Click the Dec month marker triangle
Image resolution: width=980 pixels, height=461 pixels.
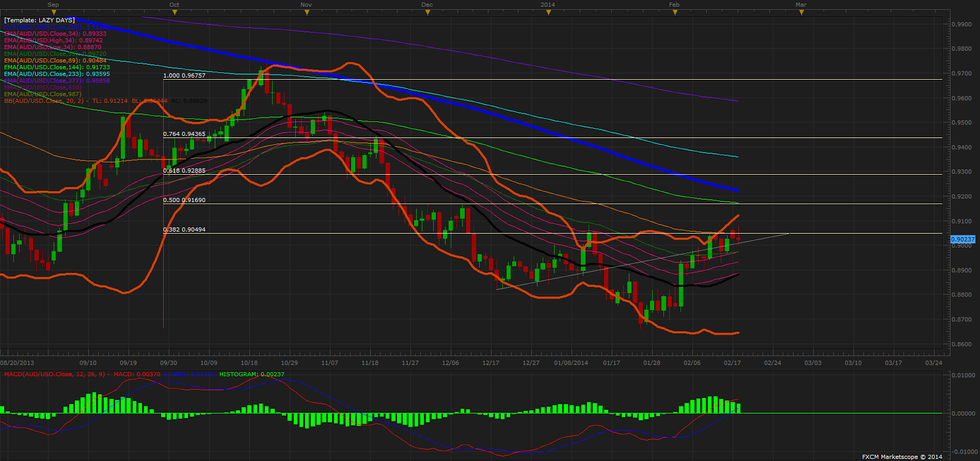428,12
